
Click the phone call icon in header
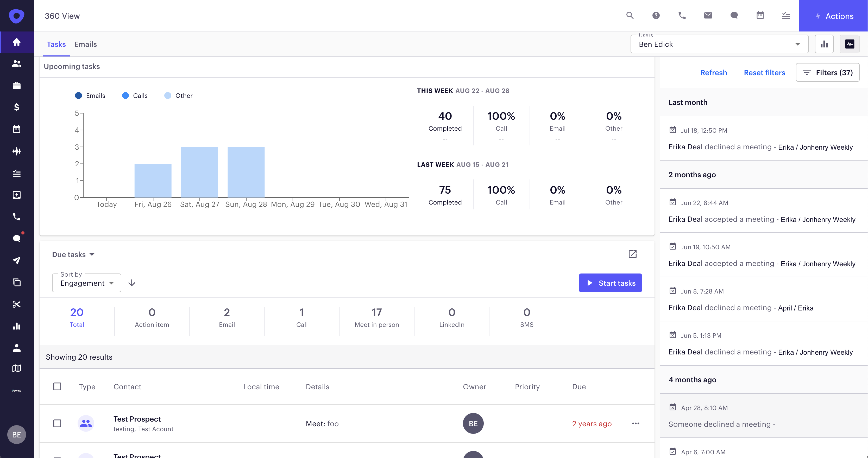tap(682, 16)
